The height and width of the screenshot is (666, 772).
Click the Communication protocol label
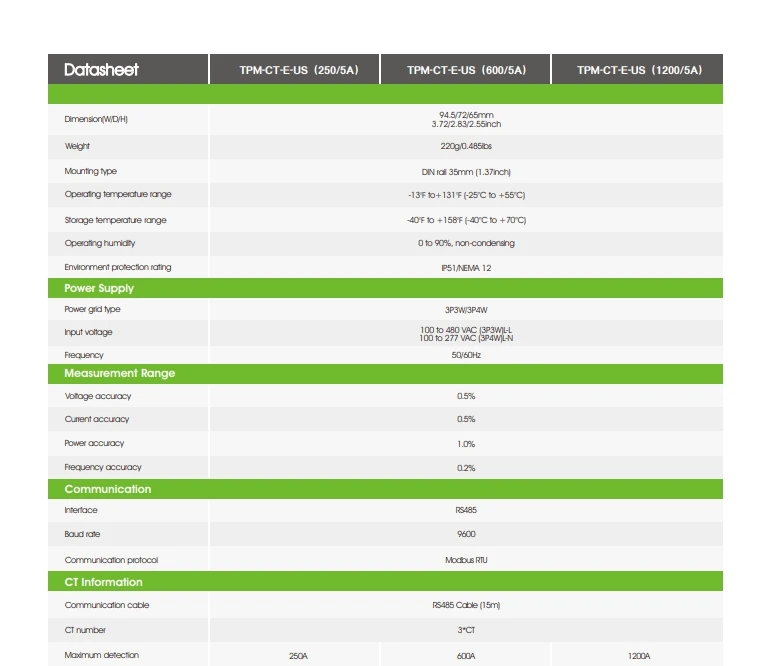111,560
